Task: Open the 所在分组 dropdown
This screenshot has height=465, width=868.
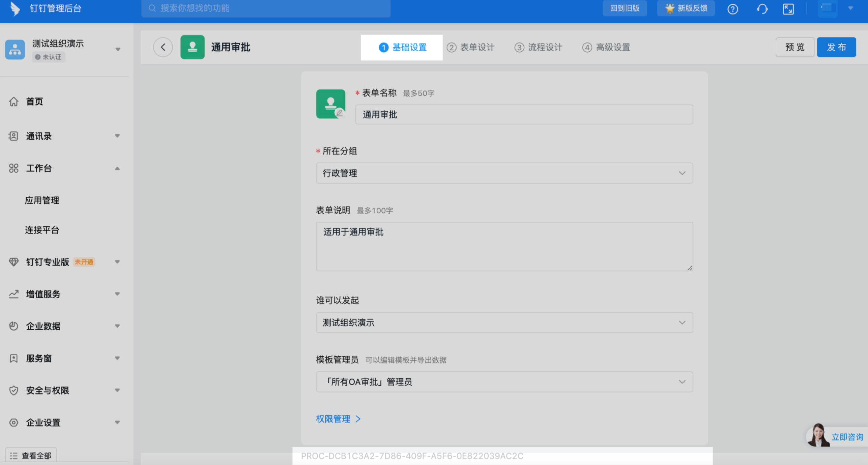Action: (x=504, y=173)
